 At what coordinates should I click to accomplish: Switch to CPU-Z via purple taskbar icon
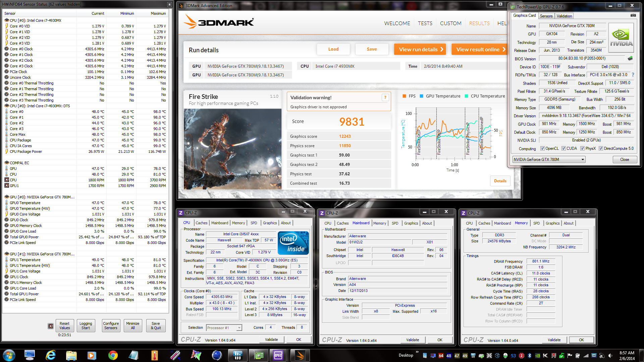click(278, 355)
